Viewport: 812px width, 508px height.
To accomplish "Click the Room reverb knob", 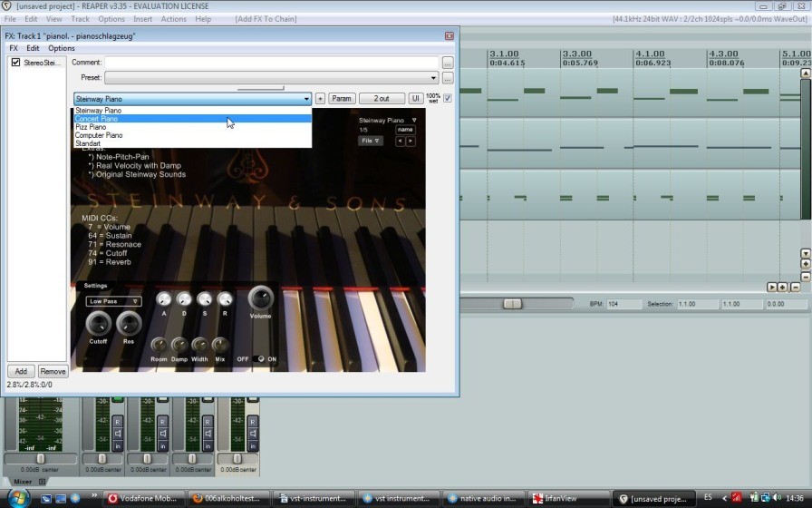I will 159,345.
